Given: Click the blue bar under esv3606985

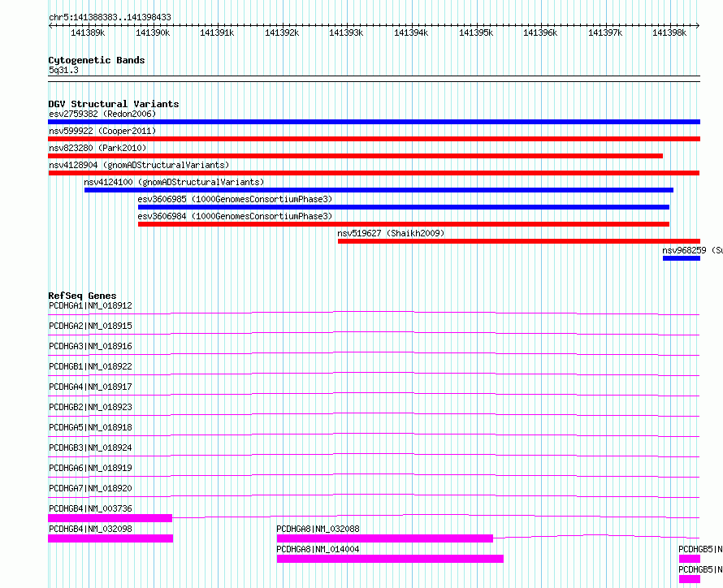Looking at the screenshot, I should 404,207.
